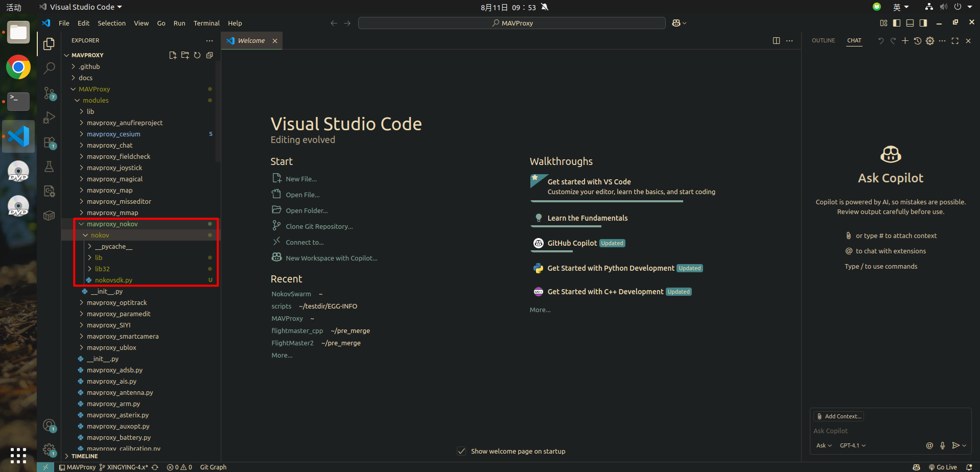980x472 pixels.
Task: Open Copilot status icon in status bar
Action: click(x=917, y=467)
